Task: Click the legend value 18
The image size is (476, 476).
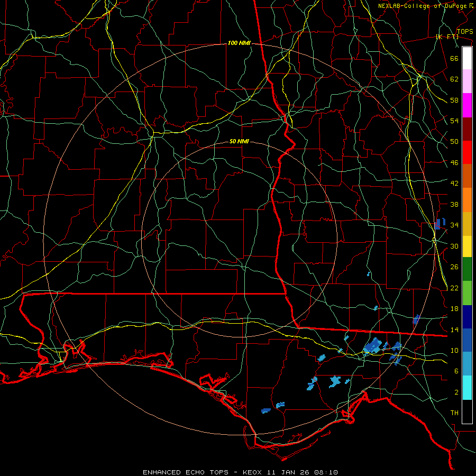Action: [x=454, y=309]
